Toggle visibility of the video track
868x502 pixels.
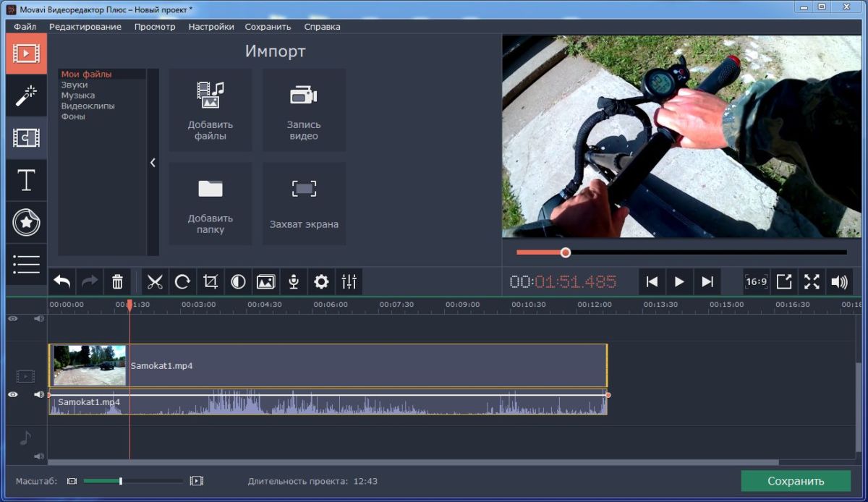13,394
